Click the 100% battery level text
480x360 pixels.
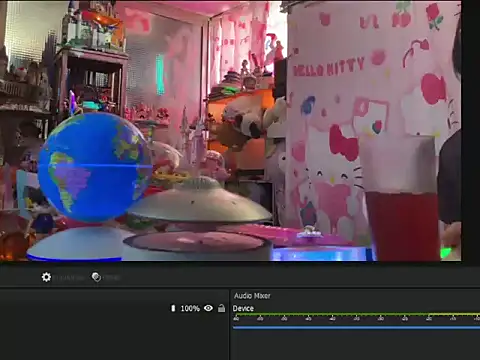coord(190,308)
